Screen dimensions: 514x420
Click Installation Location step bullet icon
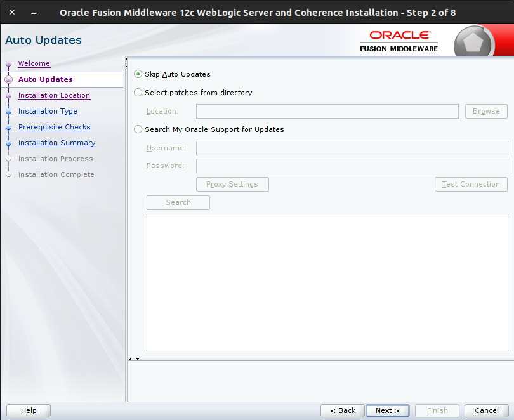9,96
